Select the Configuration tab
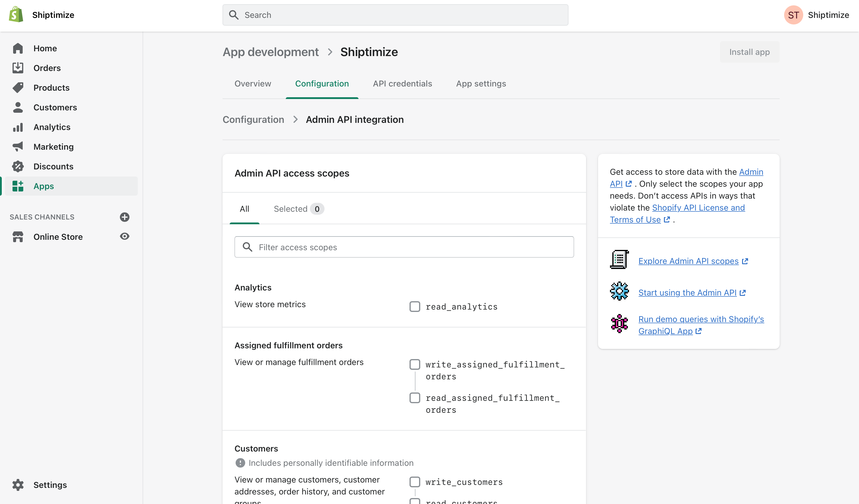Viewport: 859px width, 504px height. coord(322,84)
